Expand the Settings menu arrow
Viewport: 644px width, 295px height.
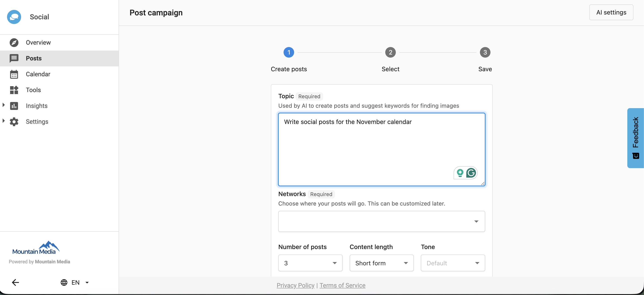click(4, 121)
